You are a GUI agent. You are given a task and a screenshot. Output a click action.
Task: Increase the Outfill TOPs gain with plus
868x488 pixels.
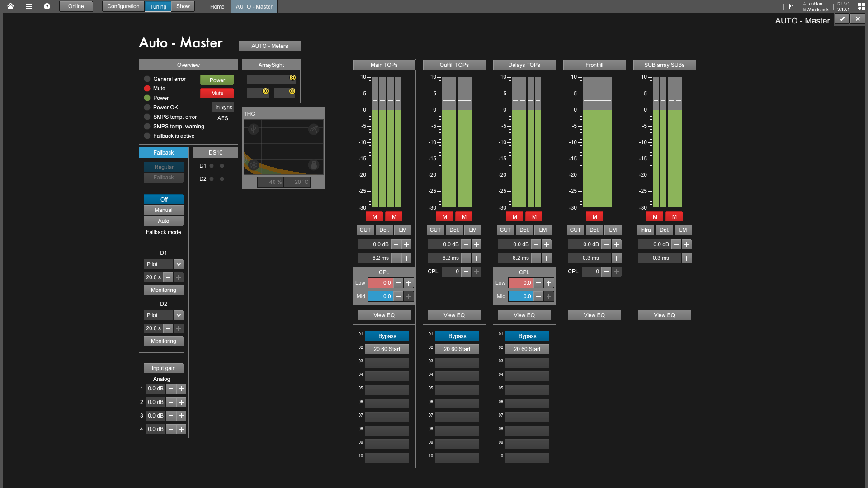[476, 244]
